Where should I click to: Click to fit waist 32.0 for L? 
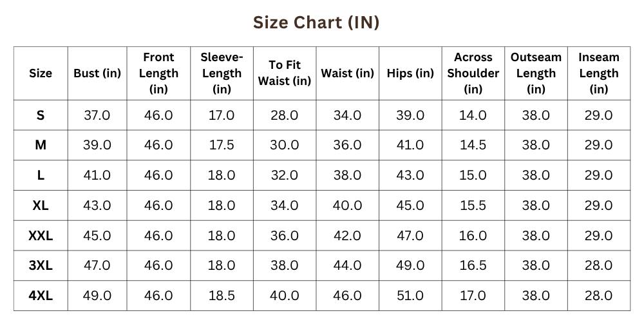tap(285, 175)
